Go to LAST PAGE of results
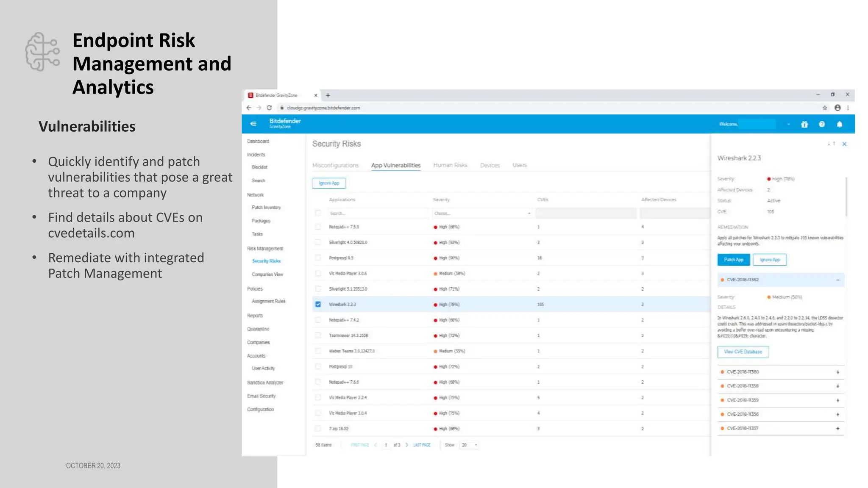This screenshot has width=868, height=488. [422, 445]
